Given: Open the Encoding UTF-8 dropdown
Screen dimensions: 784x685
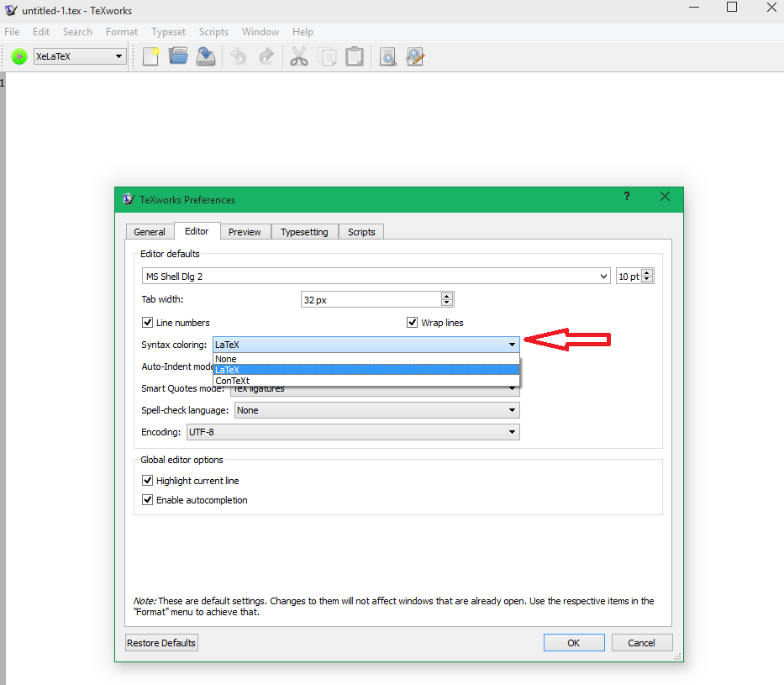Looking at the screenshot, I should 353,432.
